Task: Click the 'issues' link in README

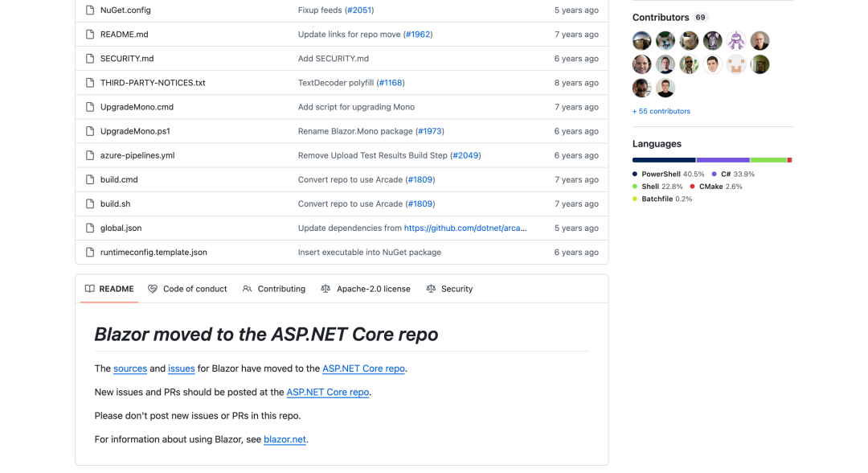Action: pyautogui.click(x=181, y=368)
